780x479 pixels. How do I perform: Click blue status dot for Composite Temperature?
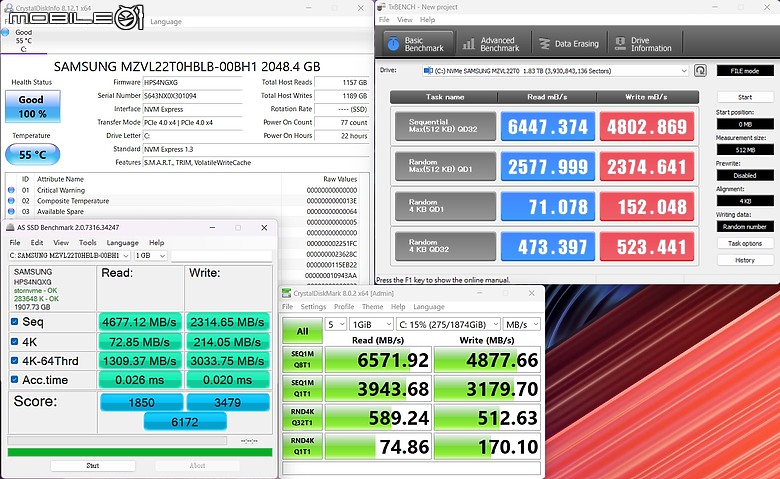pos(11,200)
